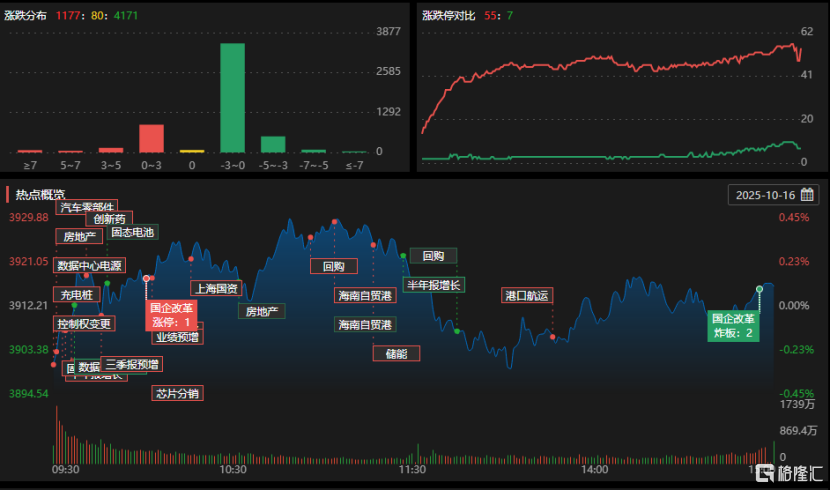Click the 芯片分销 hotspot label
The width and height of the screenshot is (830, 490).
[x=177, y=393]
